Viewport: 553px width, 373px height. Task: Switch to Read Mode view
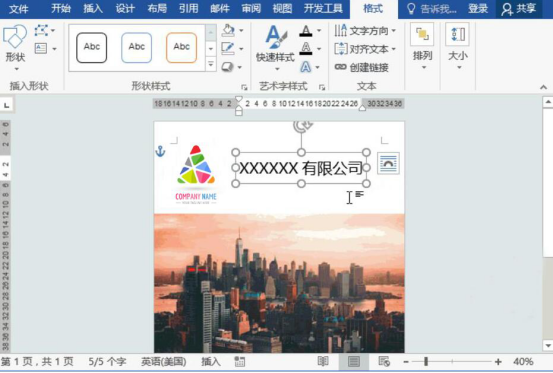point(323,361)
